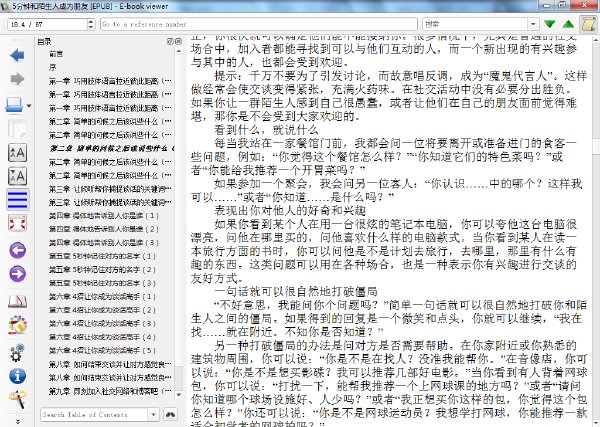Click TOC scrollbar up arrow
This screenshot has width=600, height=427.
(x=179, y=51)
